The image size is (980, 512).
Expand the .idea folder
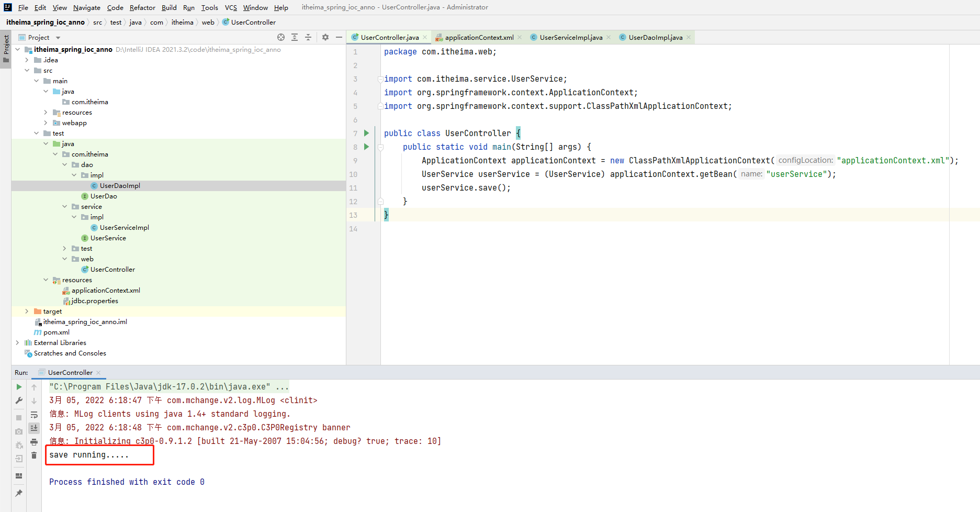pos(27,60)
